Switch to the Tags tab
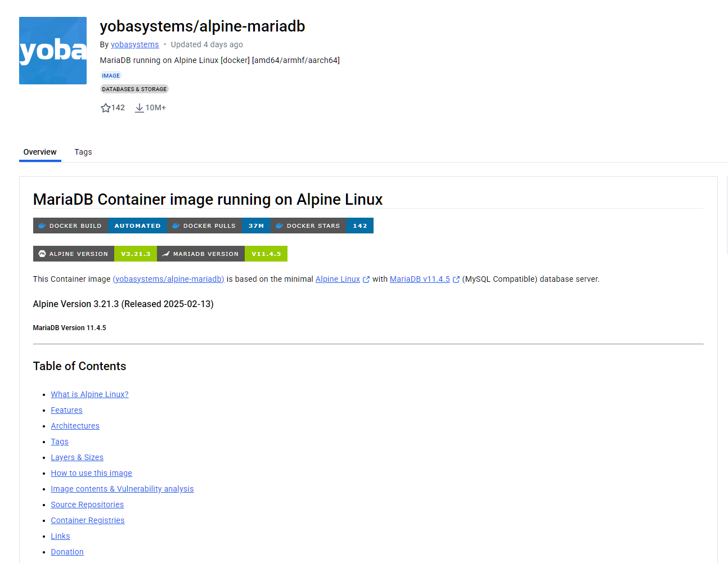The width and height of the screenshot is (728, 563). coord(83,152)
